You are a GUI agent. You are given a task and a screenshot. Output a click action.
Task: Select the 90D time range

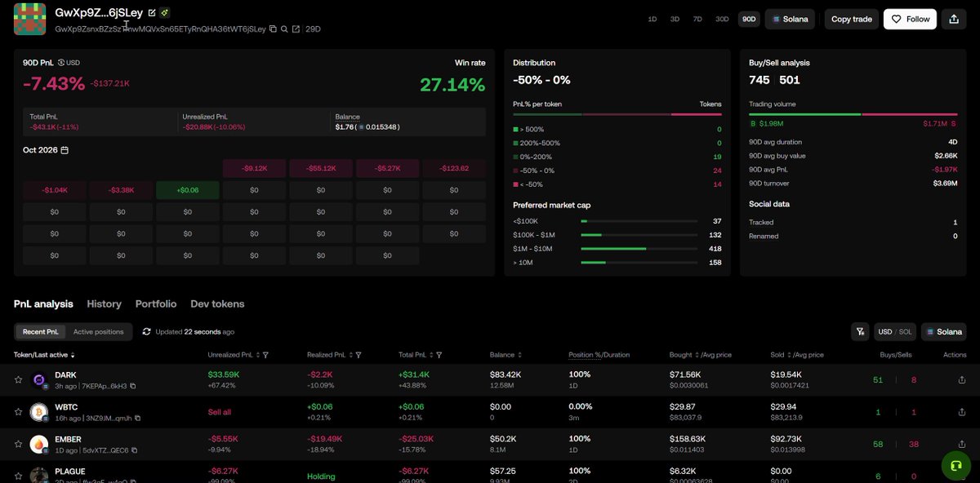coord(748,20)
